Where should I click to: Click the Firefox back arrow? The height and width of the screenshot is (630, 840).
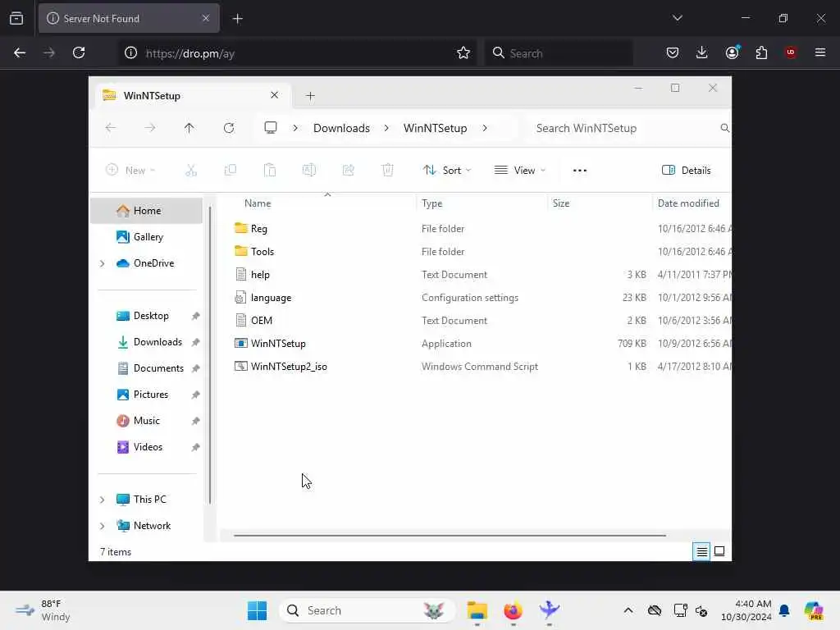click(20, 52)
